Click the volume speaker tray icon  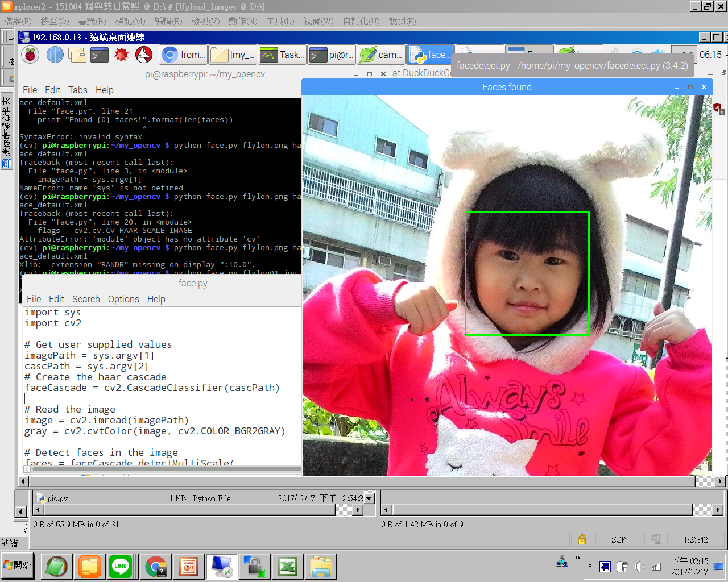coord(639,566)
